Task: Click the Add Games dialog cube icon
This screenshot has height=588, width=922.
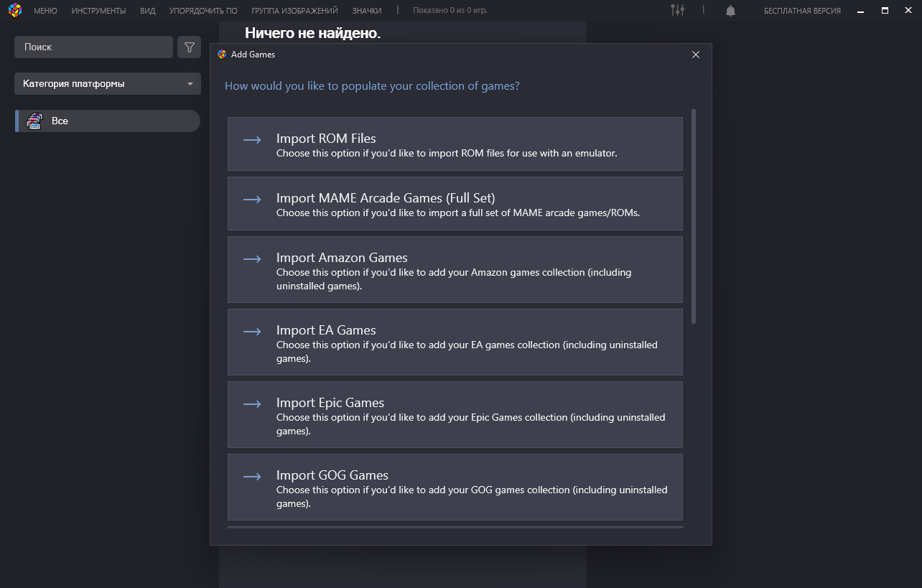Action: pyautogui.click(x=222, y=55)
